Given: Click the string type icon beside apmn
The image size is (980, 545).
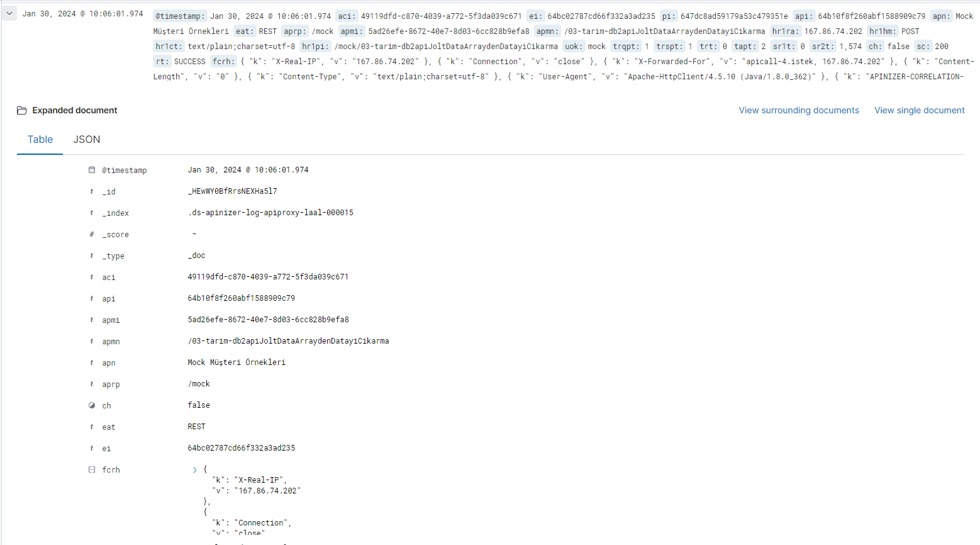Looking at the screenshot, I should coord(92,341).
